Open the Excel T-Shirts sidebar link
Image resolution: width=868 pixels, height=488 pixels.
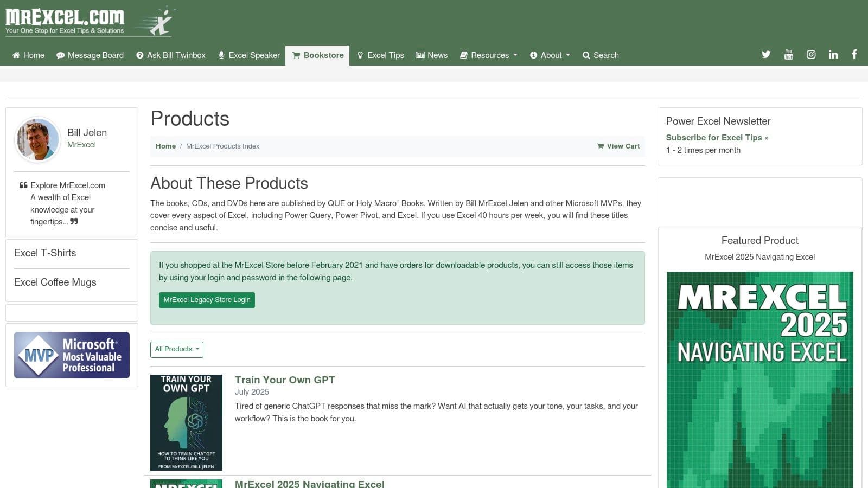(45, 253)
